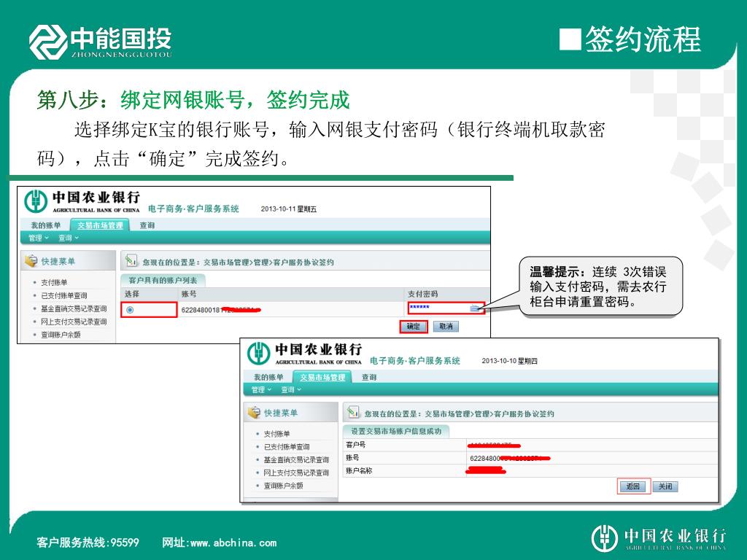747x560 pixels.
Task: Open 支付账单 in lower window quick menu
Action: click(x=276, y=434)
